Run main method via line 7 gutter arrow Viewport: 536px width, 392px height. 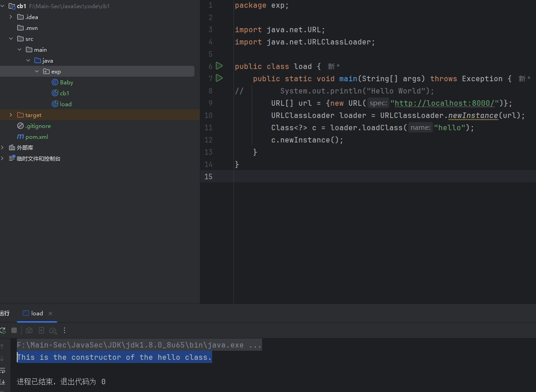pyautogui.click(x=219, y=78)
